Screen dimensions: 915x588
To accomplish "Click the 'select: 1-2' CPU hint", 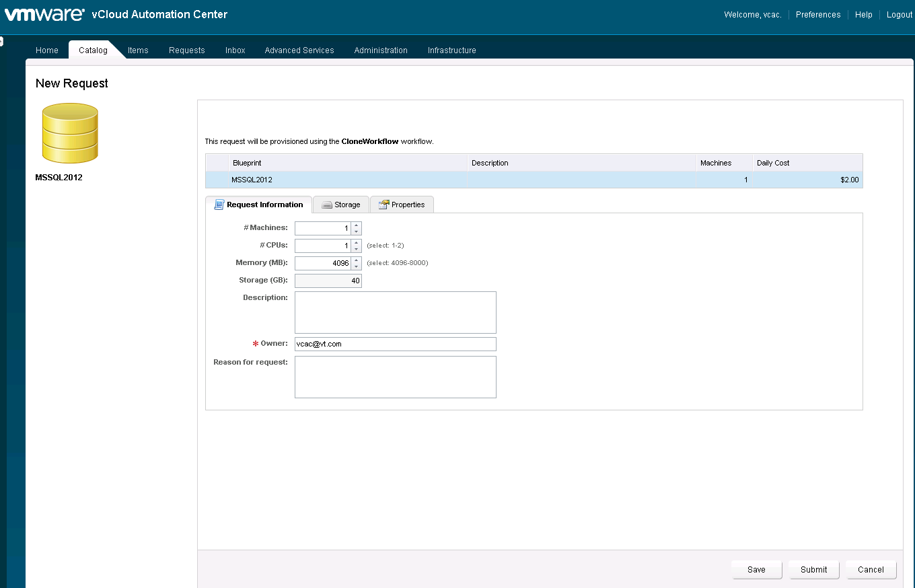I will (386, 246).
